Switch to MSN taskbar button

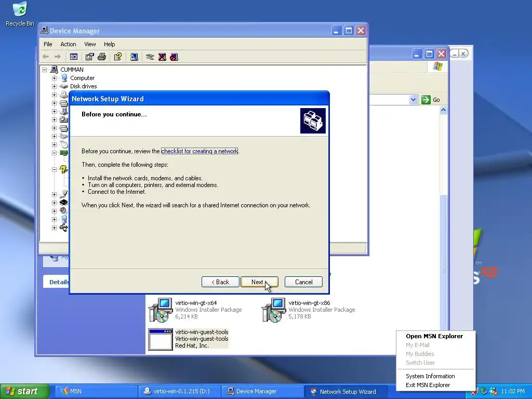(x=96, y=391)
